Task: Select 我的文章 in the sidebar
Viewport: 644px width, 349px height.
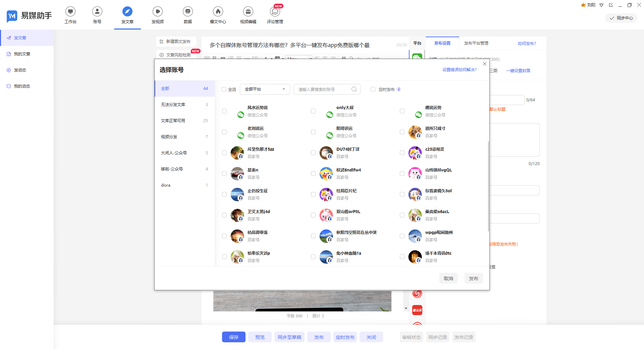Action: pos(22,54)
